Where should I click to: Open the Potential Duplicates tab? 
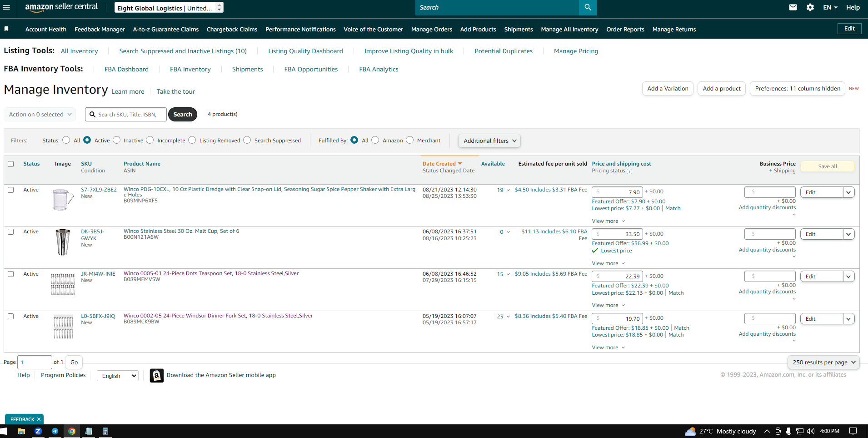504,51
